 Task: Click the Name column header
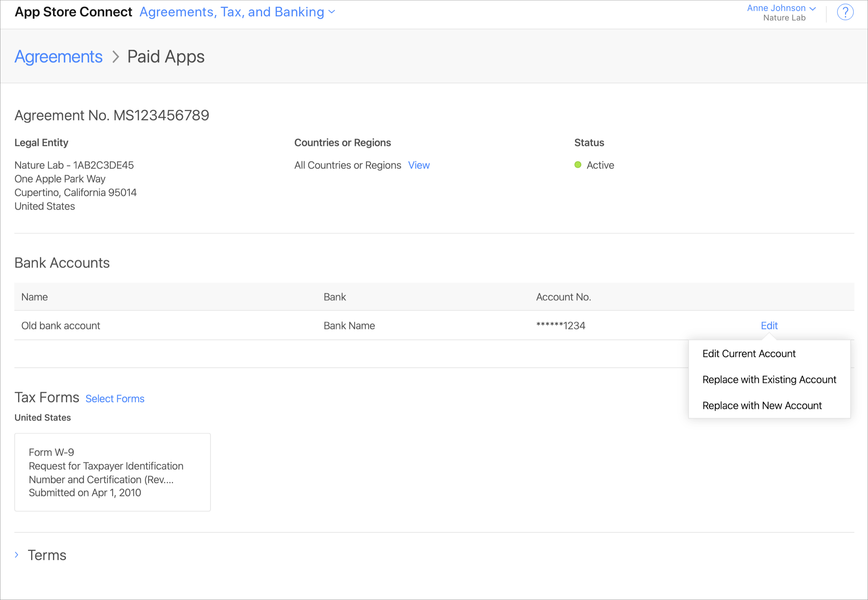[35, 297]
